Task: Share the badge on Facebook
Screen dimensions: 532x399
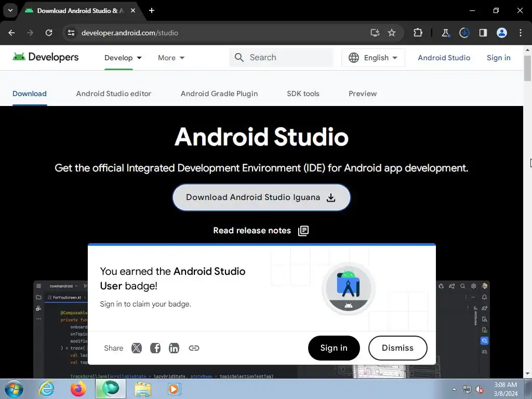Action: point(155,348)
